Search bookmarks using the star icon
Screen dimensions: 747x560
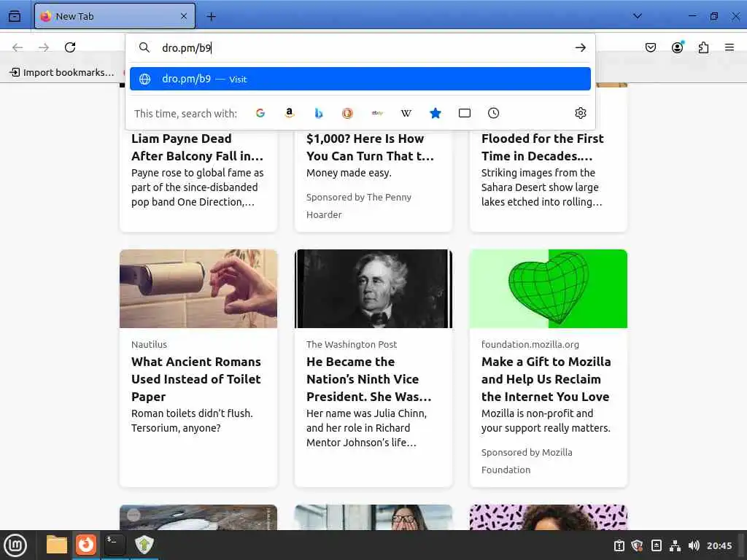coord(436,113)
